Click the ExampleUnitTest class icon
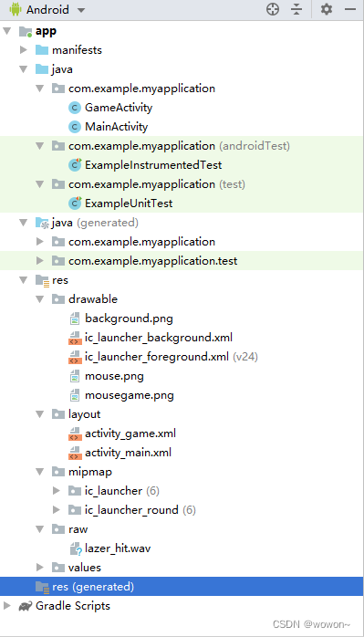 (x=75, y=204)
